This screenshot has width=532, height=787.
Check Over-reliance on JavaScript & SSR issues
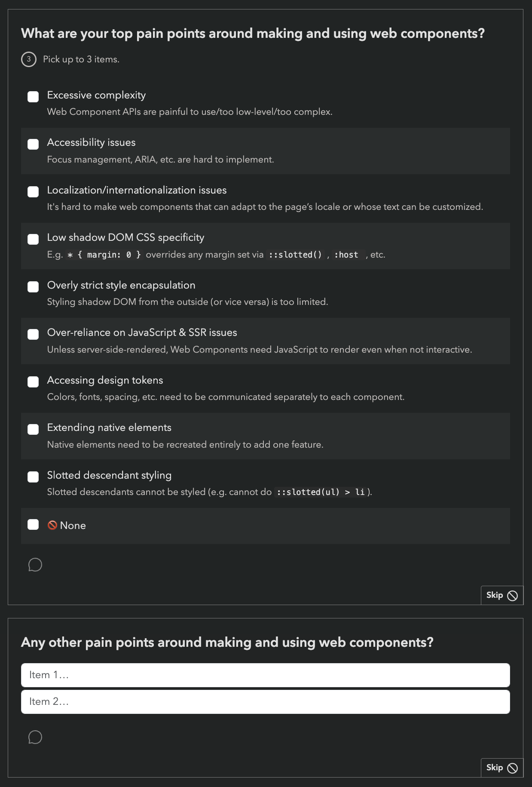pos(33,334)
